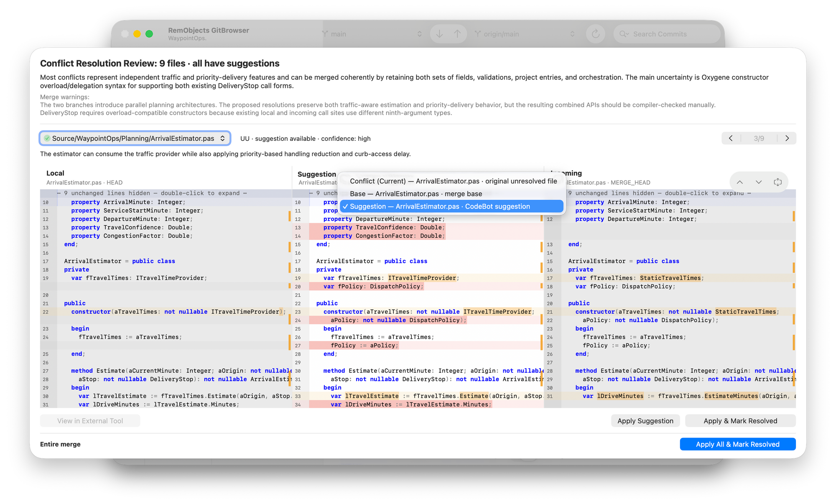Click the MERGE_HEAD label in Incoming pane
This screenshot has height=504, width=836.
(x=630, y=183)
